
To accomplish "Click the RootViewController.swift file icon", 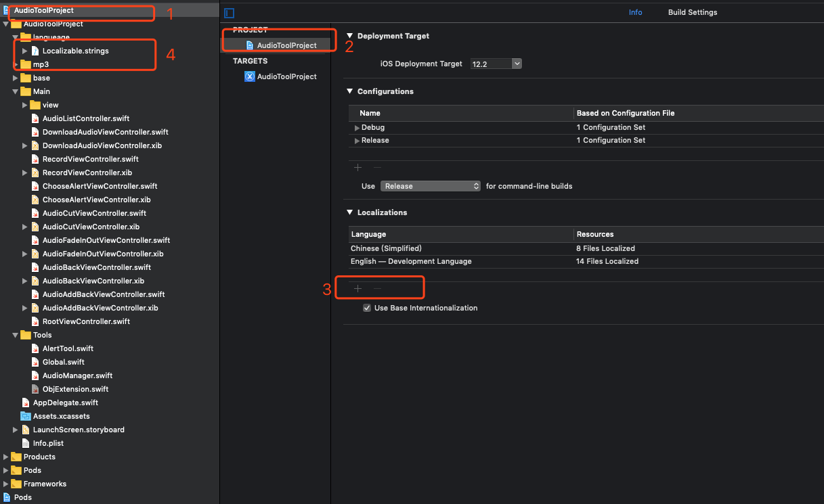I will tap(35, 321).
